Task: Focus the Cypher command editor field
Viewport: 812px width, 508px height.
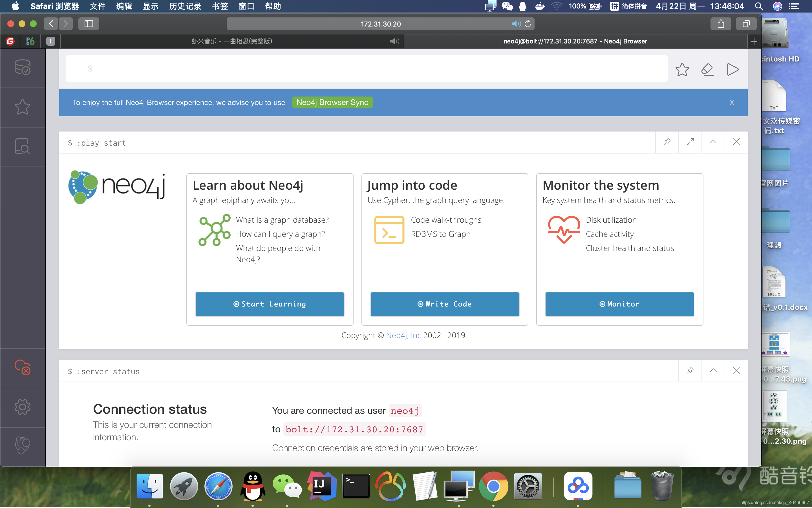Action: (x=367, y=69)
